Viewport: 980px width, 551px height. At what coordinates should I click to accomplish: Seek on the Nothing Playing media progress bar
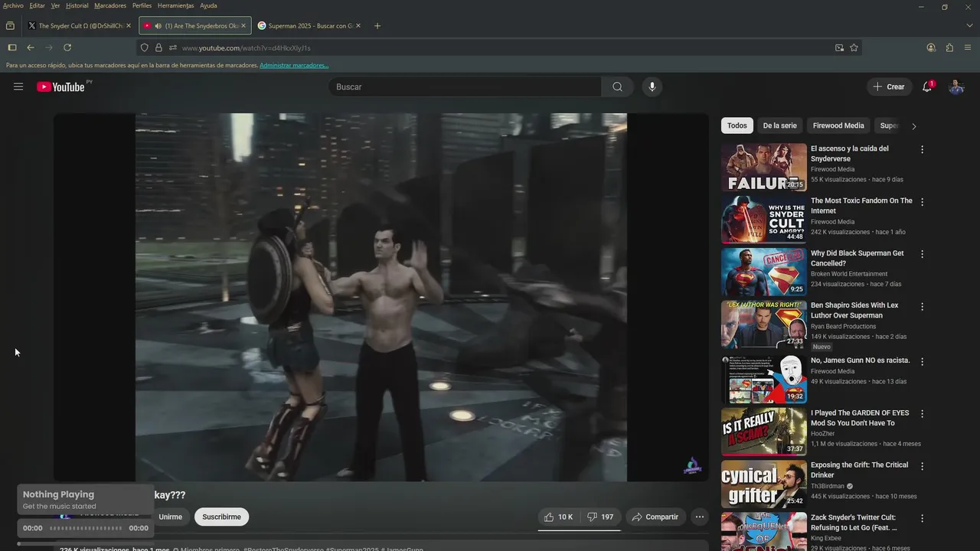86,528
